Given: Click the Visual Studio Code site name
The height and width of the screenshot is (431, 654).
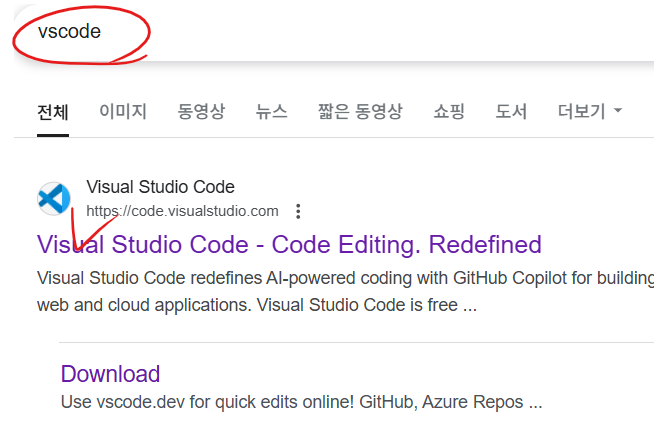Looking at the screenshot, I should point(161,187).
